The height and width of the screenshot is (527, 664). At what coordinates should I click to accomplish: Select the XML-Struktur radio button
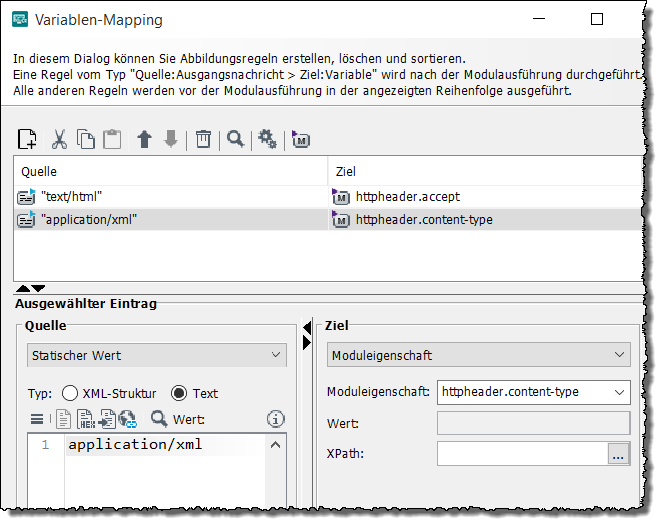coord(70,393)
